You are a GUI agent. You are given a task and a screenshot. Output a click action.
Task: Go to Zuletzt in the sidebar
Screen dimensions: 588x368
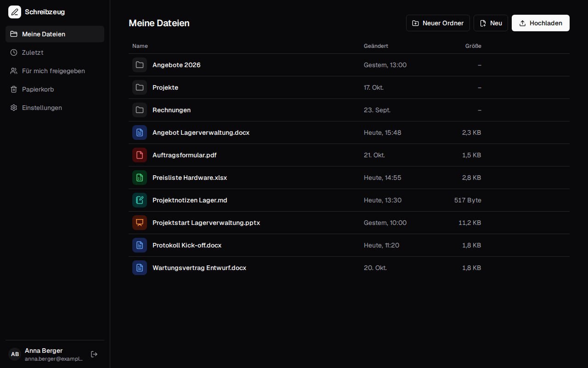point(55,52)
